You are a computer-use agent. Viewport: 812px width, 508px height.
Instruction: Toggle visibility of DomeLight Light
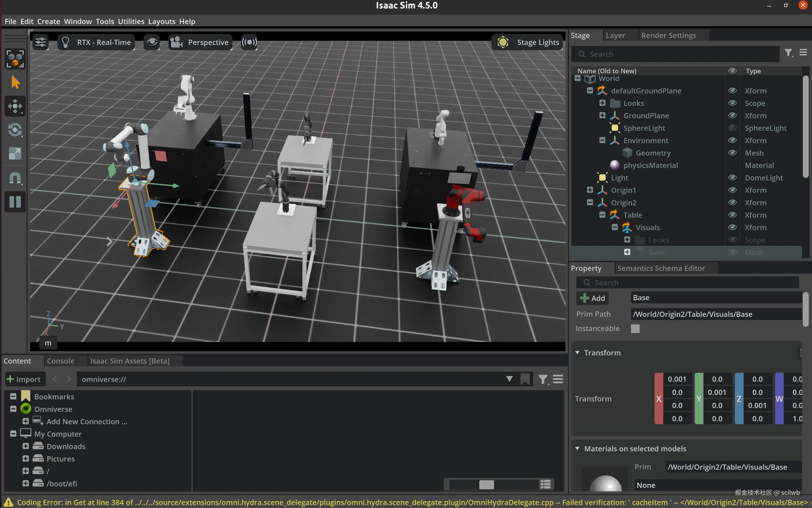pyautogui.click(x=732, y=178)
